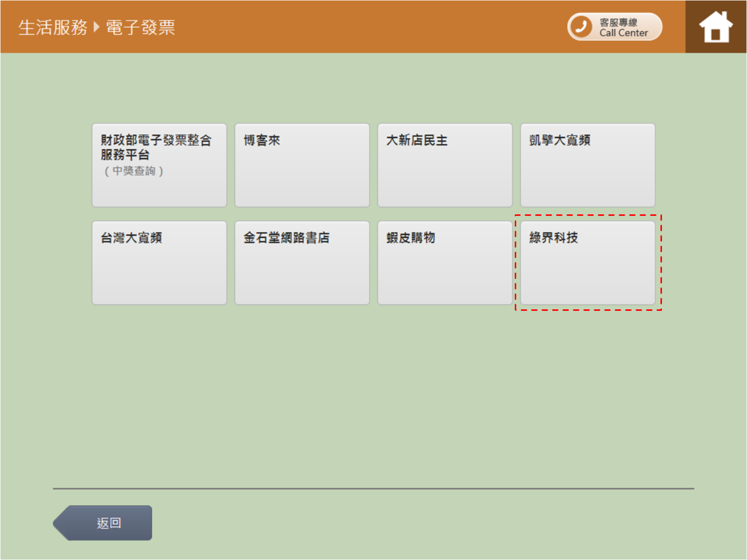Open the 凱擘大寬頻 tile
The image size is (747, 560).
587,165
